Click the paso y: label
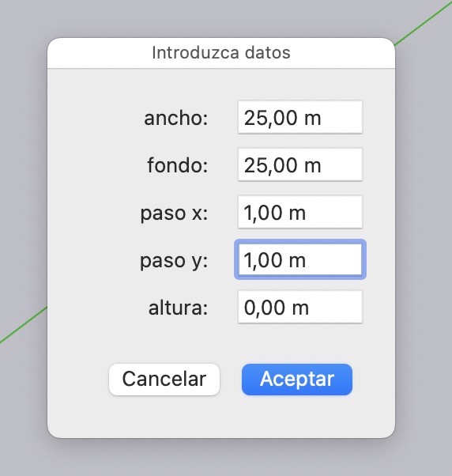The image size is (452, 476). 174,261
